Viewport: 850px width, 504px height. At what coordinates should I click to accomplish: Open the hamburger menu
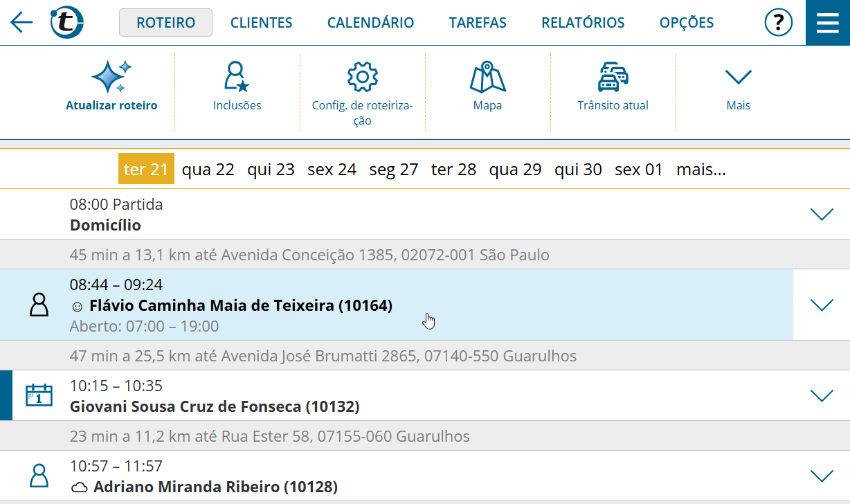[827, 23]
